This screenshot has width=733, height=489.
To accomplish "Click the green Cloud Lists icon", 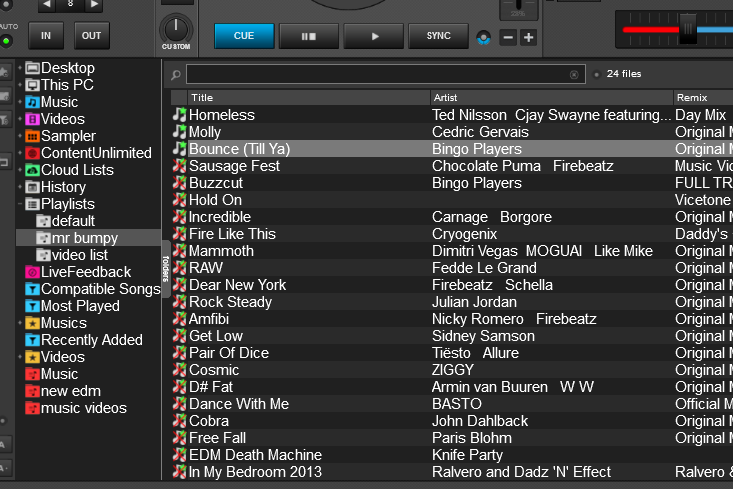I will point(32,170).
